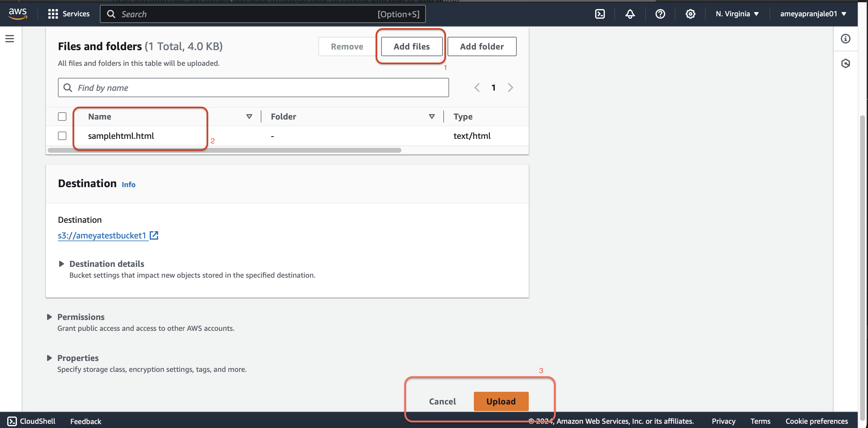
Task: Click the Folder column header label
Action: 283,117
